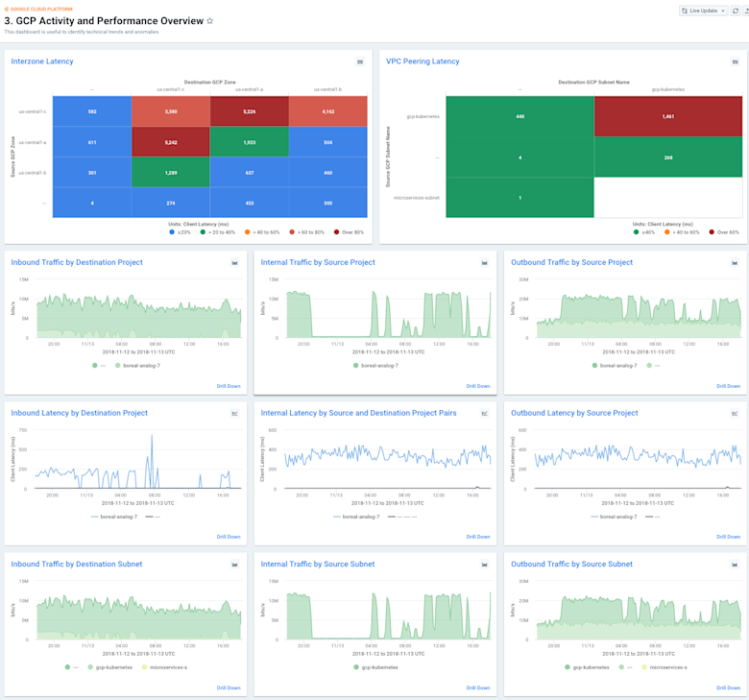Image resolution: width=749 pixels, height=700 pixels.
Task: Toggle microservices-s series in Inbound Traffic by Subnet
Action: point(164,667)
